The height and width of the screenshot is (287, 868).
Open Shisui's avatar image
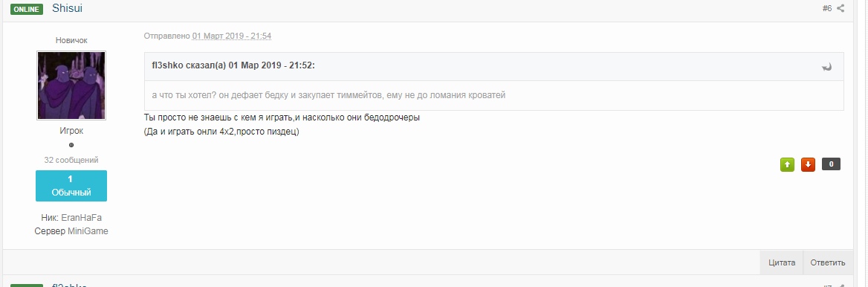coord(71,86)
